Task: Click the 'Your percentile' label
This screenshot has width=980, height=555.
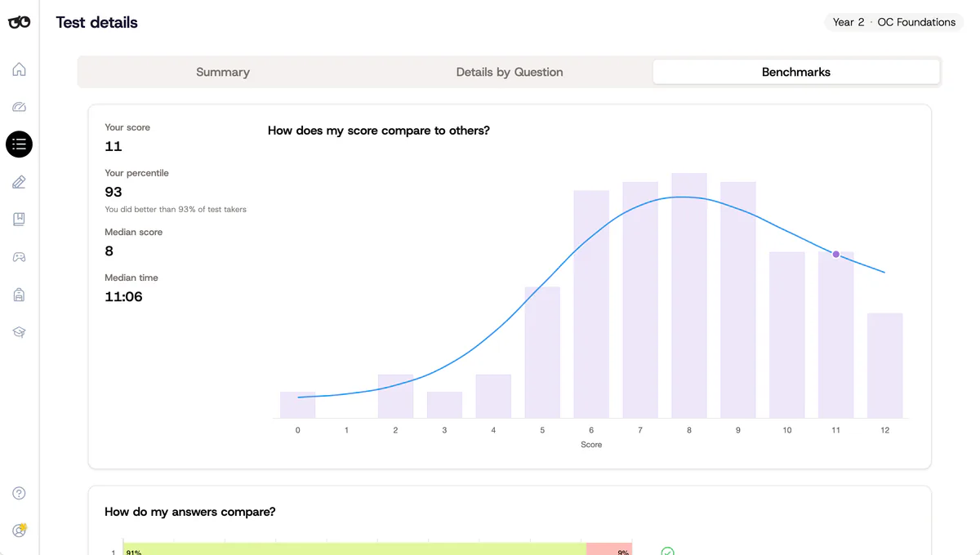Action: 136,173
